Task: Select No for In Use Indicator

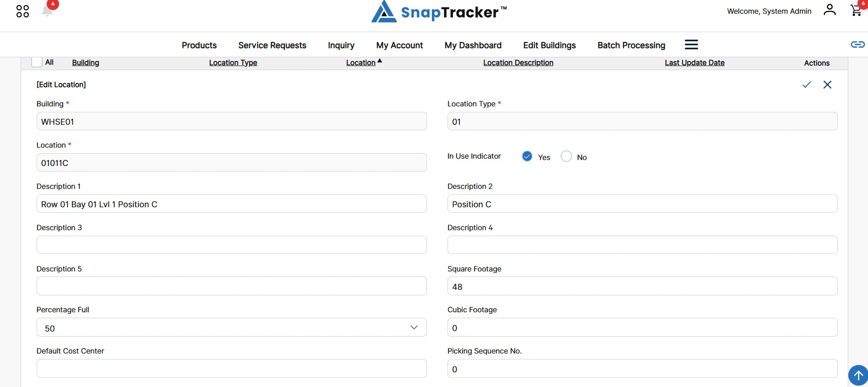Action: [x=566, y=156]
